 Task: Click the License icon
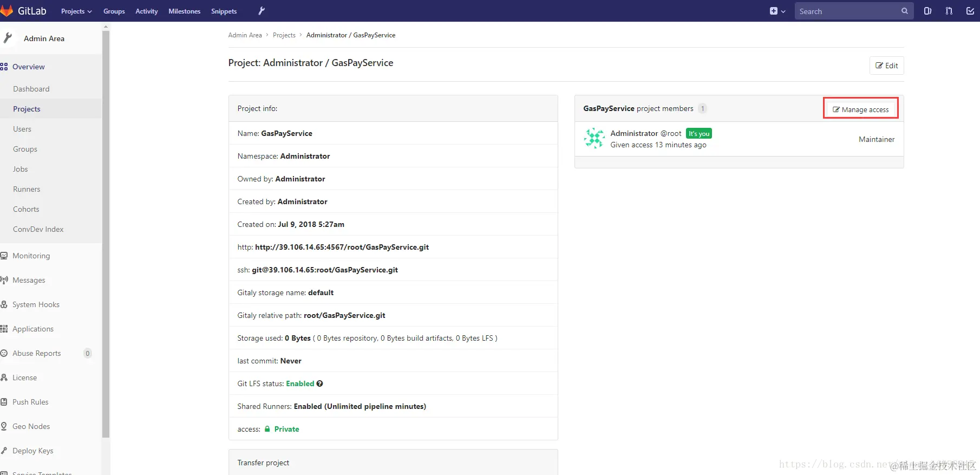click(x=4, y=378)
